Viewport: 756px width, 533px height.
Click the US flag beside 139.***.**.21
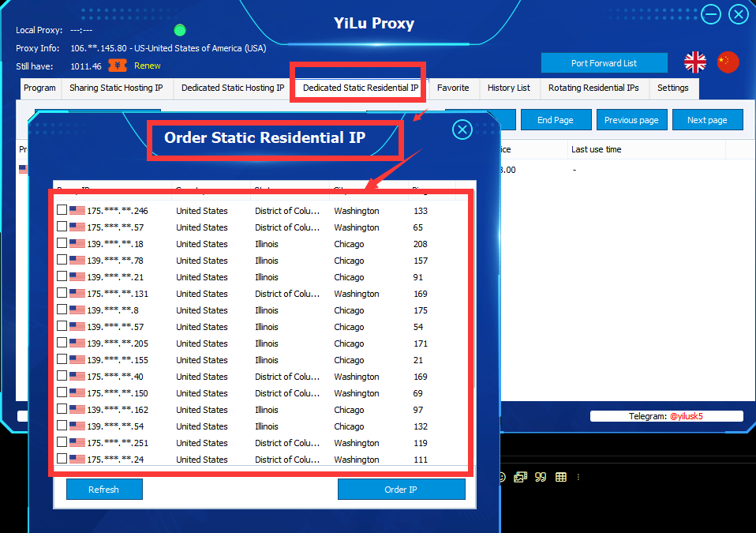pyautogui.click(x=77, y=277)
